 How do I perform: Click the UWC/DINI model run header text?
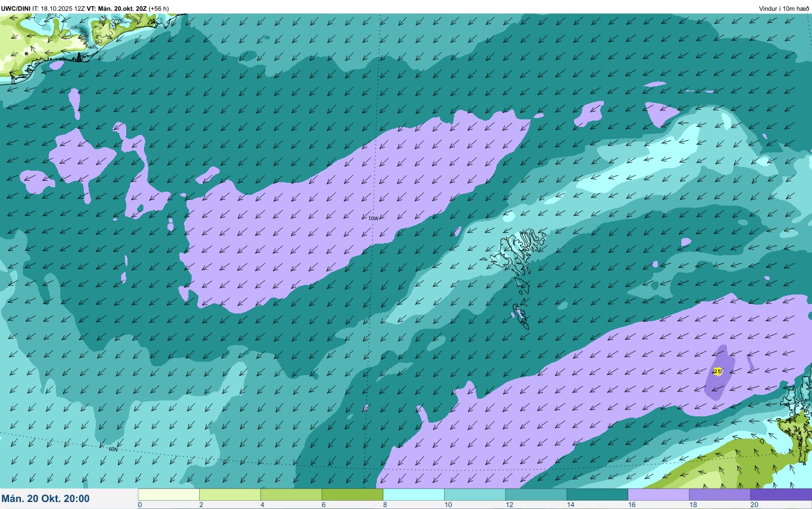[85, 9]
